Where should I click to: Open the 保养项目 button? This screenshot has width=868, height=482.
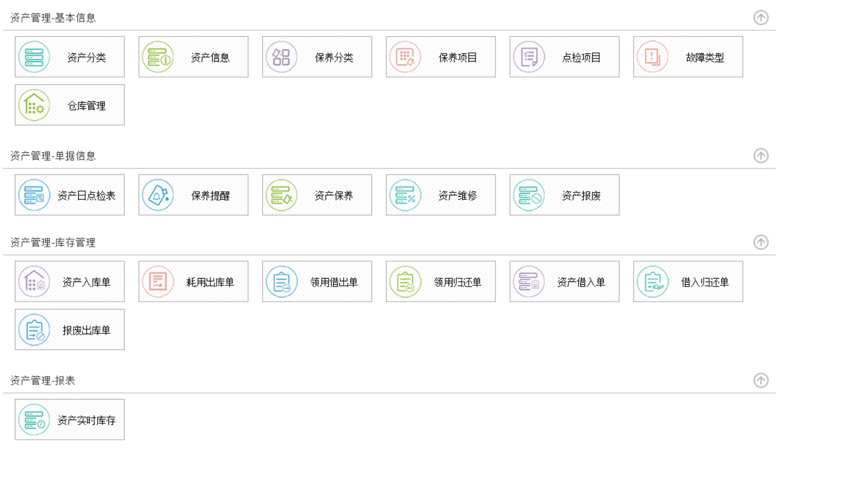coord(440,57)
